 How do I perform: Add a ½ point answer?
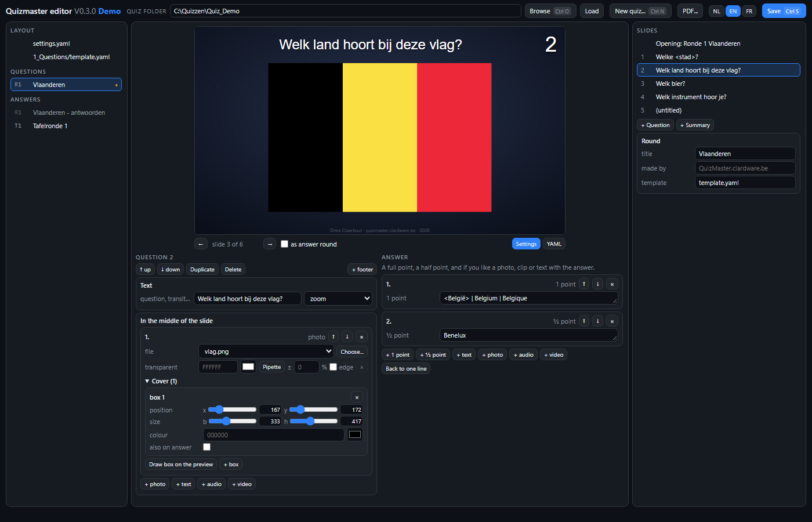[x=433, y=355]
